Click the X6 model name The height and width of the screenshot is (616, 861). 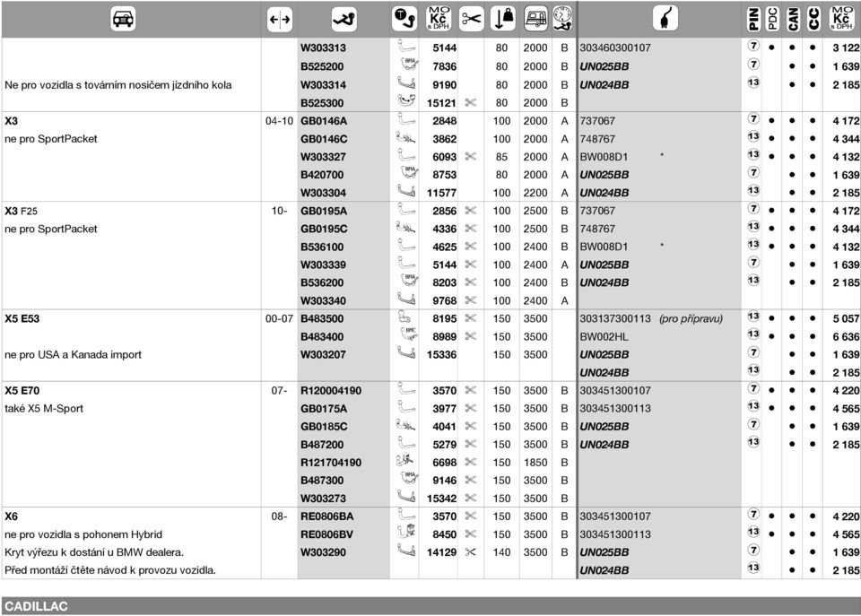click(x=11, y=516)
